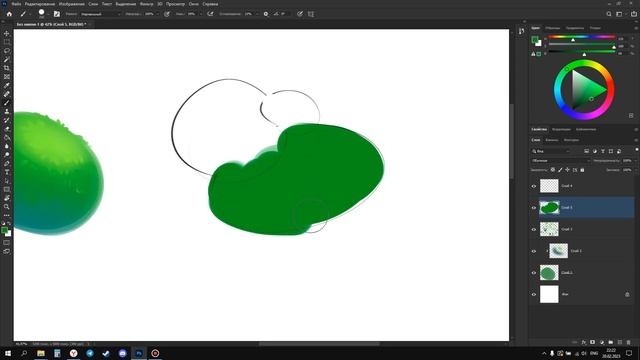Select the Zoom tool
The image size is (640, 360).
tap(7, 207)
